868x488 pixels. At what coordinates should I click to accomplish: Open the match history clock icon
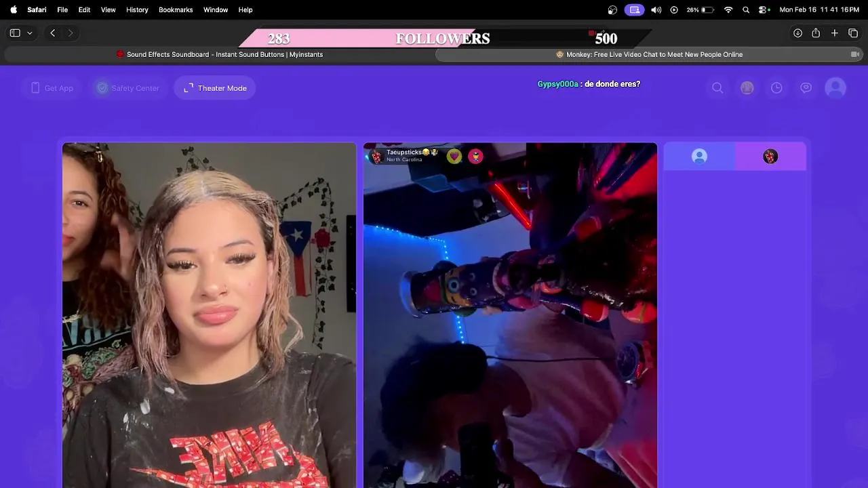[x=776, y=88]
